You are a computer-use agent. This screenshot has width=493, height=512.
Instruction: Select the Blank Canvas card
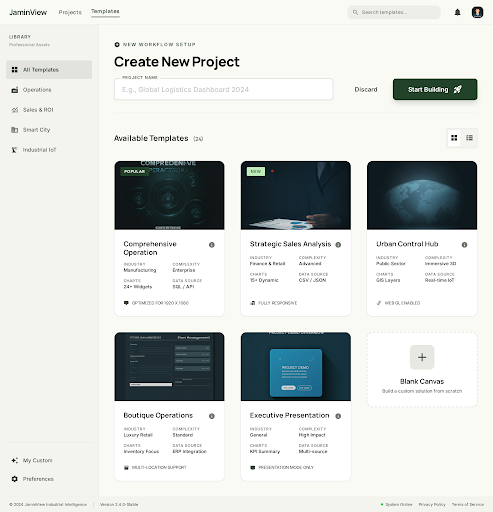coord(422,369)
